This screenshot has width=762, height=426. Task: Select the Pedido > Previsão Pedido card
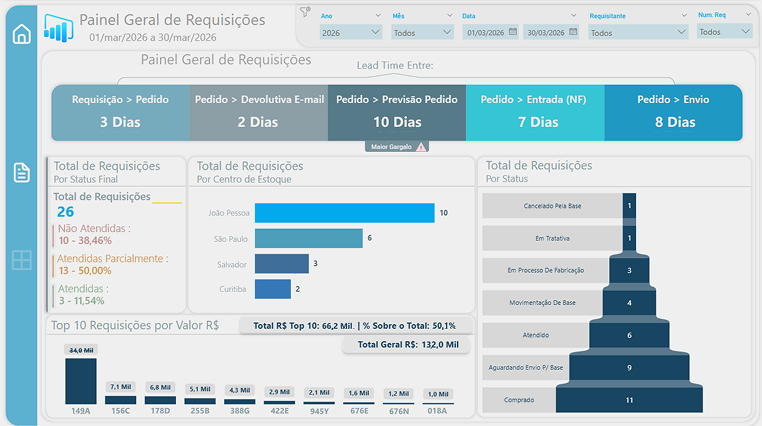[x=397, y=113]
